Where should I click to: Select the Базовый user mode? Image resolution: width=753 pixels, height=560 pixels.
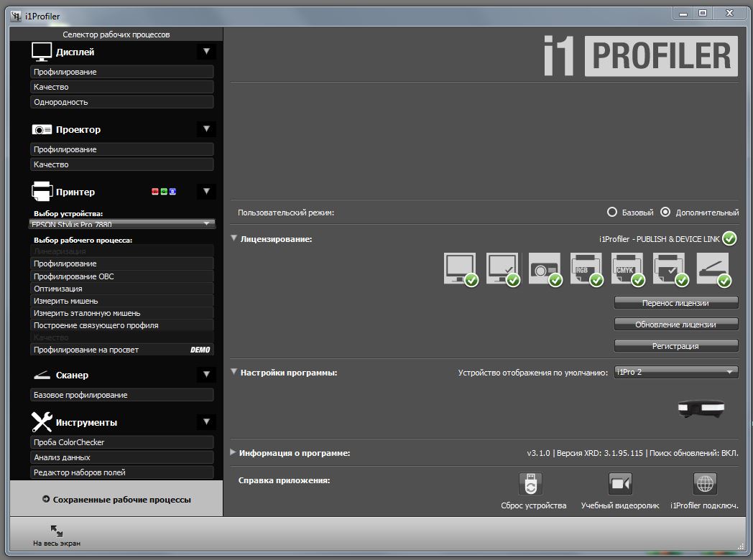612,212
